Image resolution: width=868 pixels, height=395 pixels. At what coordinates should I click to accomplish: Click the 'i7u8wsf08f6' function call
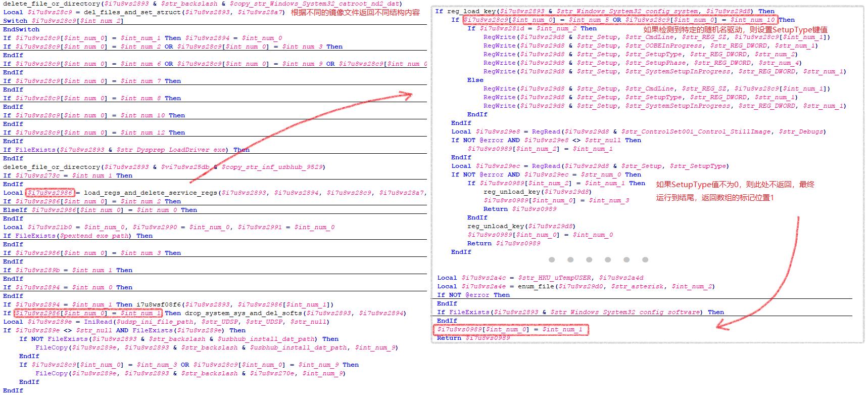(159, 304)
